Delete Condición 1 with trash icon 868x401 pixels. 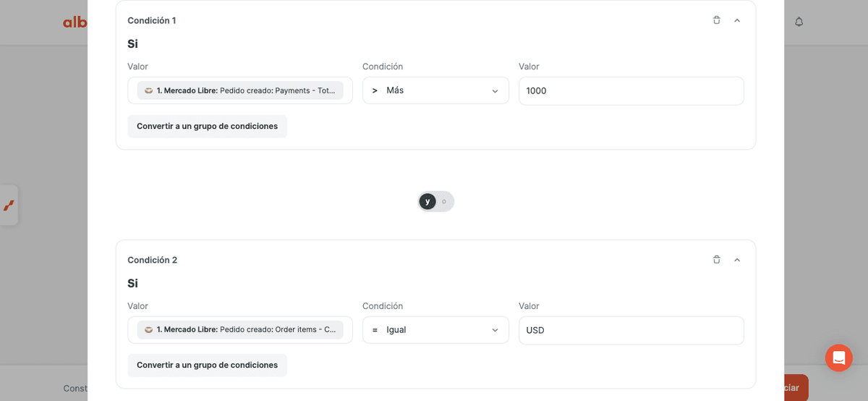pyautogui.click(x=717, y=20)
